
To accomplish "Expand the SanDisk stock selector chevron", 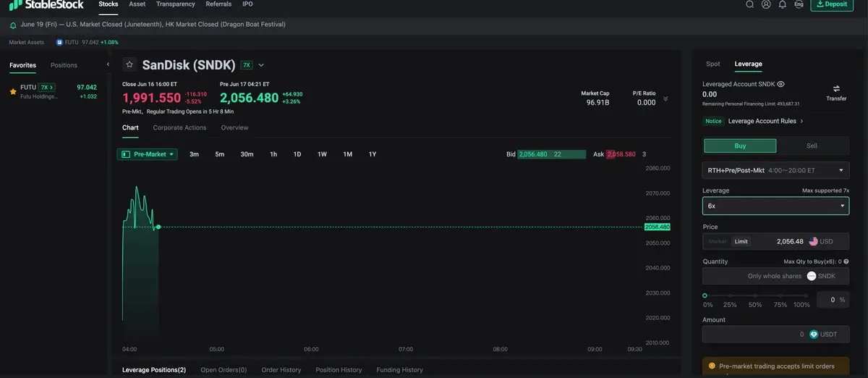I will (261, 65).
